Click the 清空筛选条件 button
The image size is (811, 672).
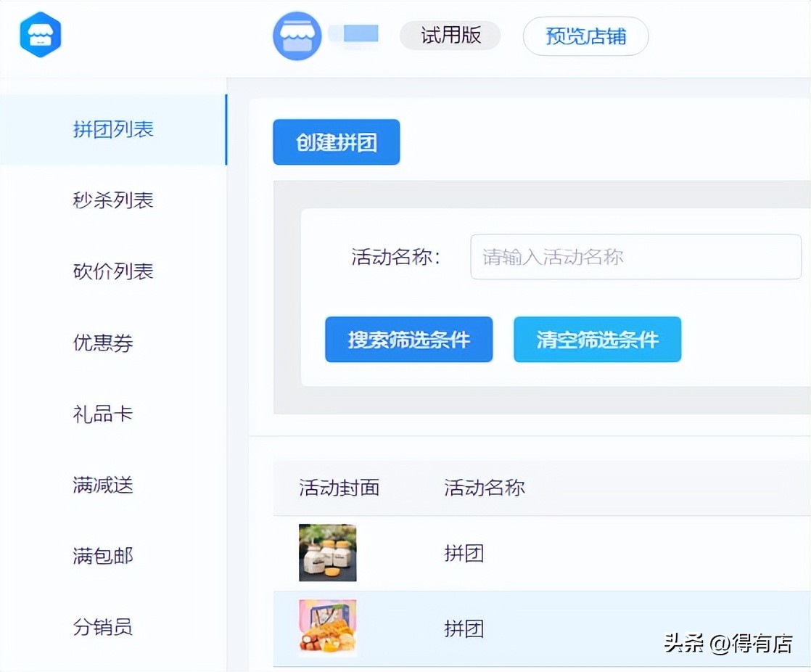point(597,339)
